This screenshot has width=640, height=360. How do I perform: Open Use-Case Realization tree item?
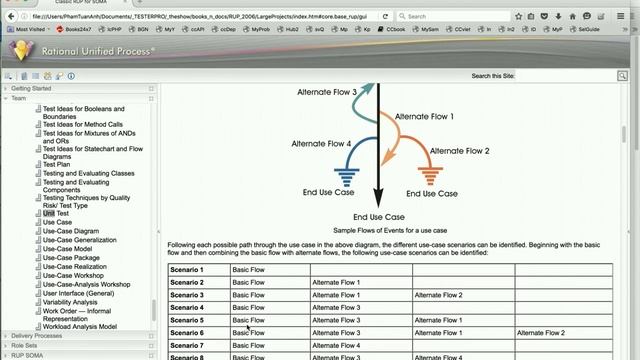[75, 267]
